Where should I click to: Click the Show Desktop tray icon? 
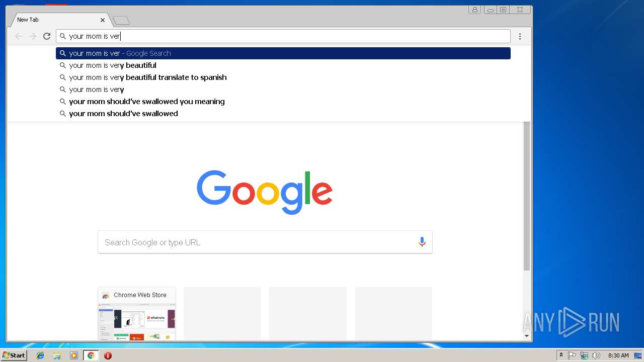click(x=638, y=355)
